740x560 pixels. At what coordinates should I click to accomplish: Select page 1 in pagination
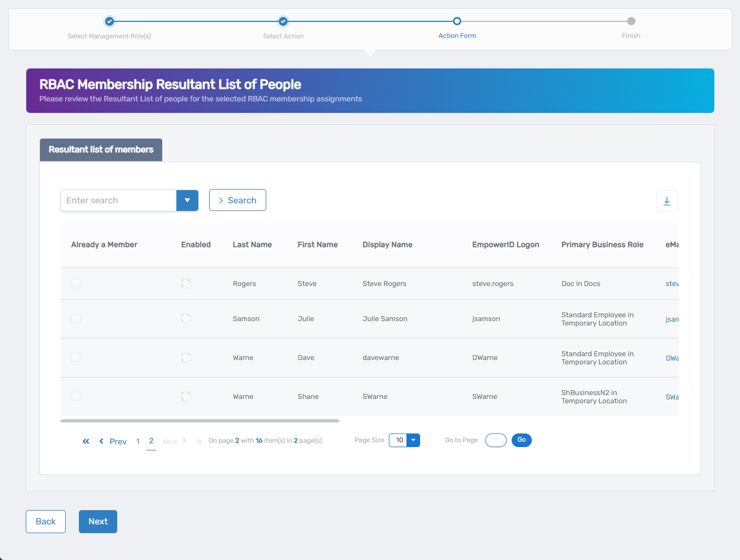(137, 441)
